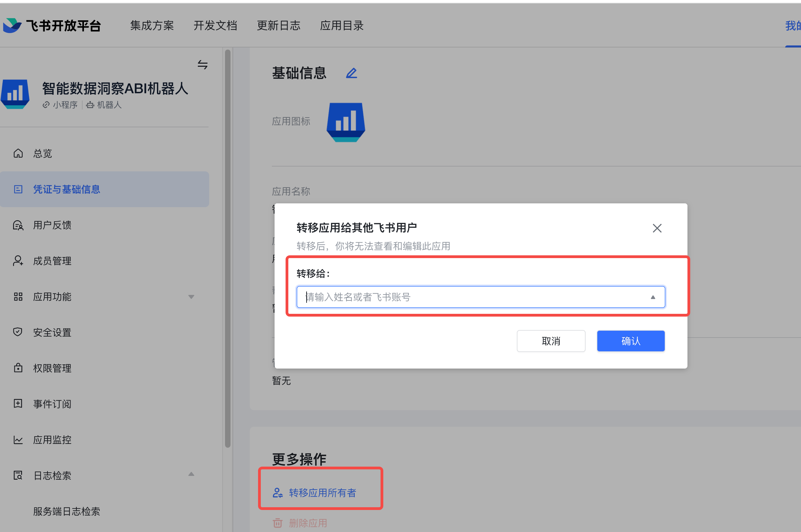Click the add-member icon beside 成员管理
Viewport: 801px width, 532px height.
click(x=18, y=261)
